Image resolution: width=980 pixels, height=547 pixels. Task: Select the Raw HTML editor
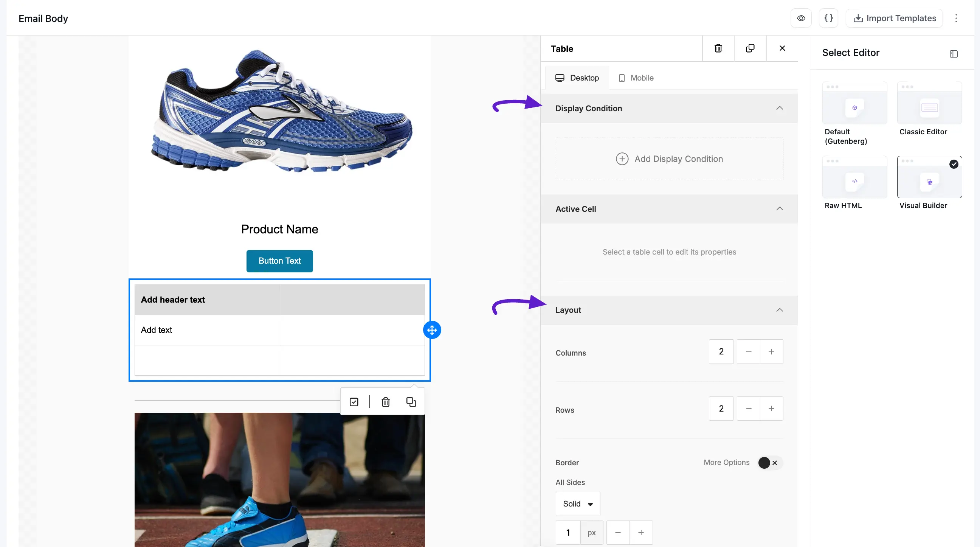pyautogui.click(x=854, y=183)
